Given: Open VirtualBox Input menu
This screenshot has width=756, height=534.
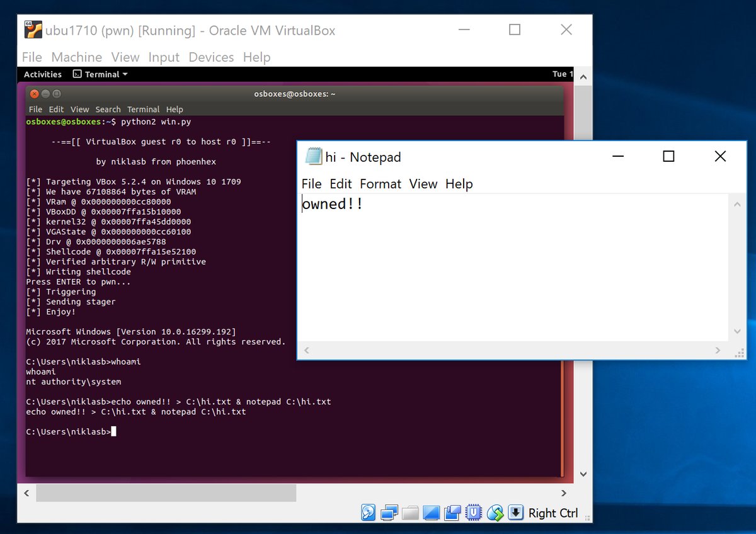Looking at the screenshot, I should (164, 57).
